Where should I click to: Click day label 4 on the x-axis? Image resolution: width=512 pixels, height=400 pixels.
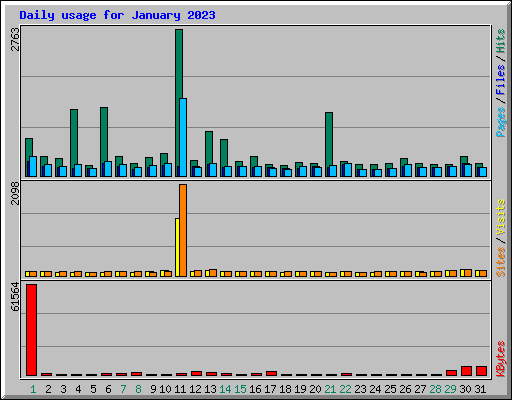(78, 389)
